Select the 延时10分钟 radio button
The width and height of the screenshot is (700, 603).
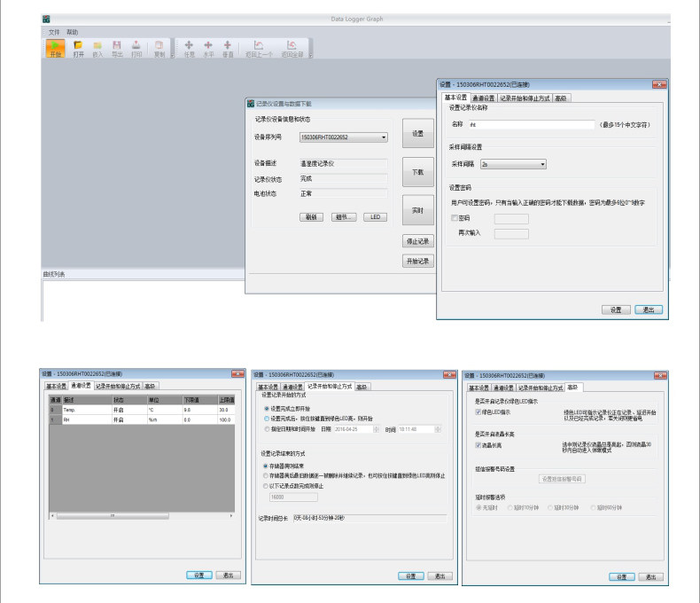tap(509, 508)
